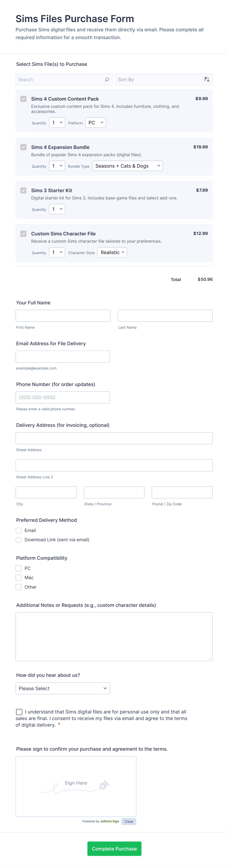226x868 pixels.
Task: Select Email delivery method
Action: [x=19, y=530]
